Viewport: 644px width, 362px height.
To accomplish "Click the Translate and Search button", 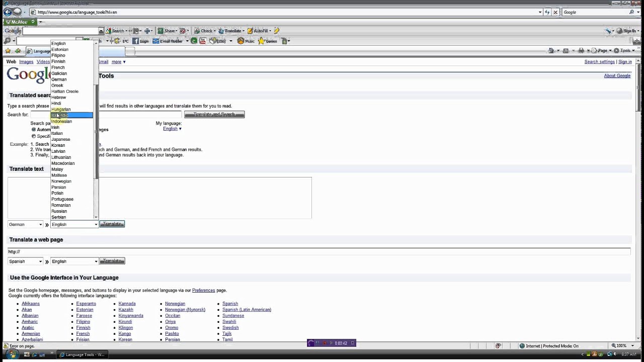I will click(x=214, y=115).
